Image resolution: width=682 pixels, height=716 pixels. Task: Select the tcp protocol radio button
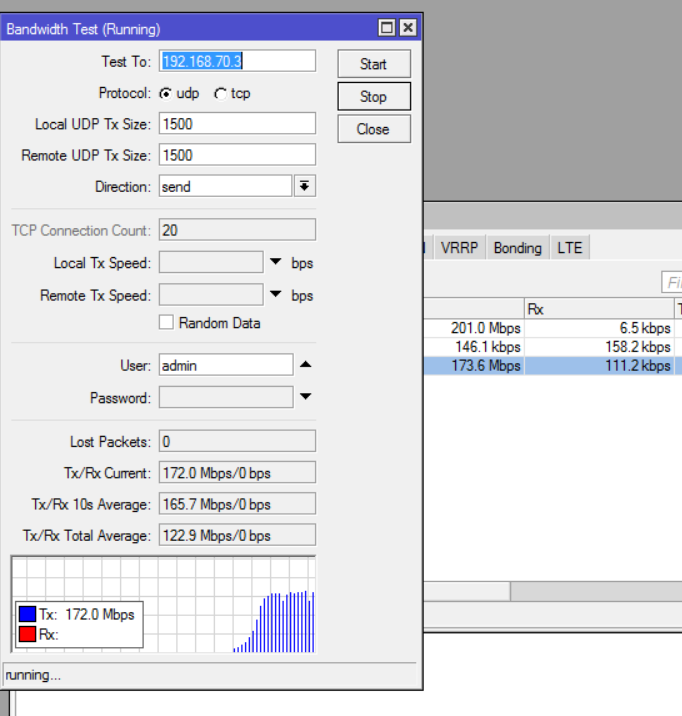(220, 94)
